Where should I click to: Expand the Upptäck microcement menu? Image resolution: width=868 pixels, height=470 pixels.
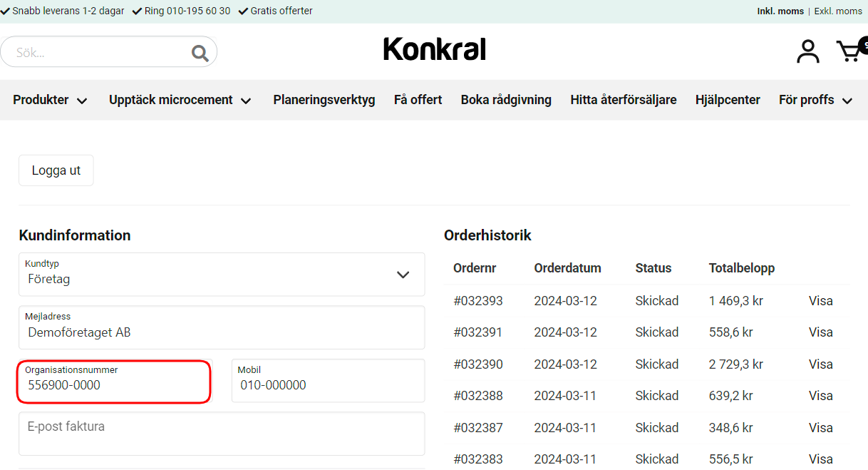point(180,100)
